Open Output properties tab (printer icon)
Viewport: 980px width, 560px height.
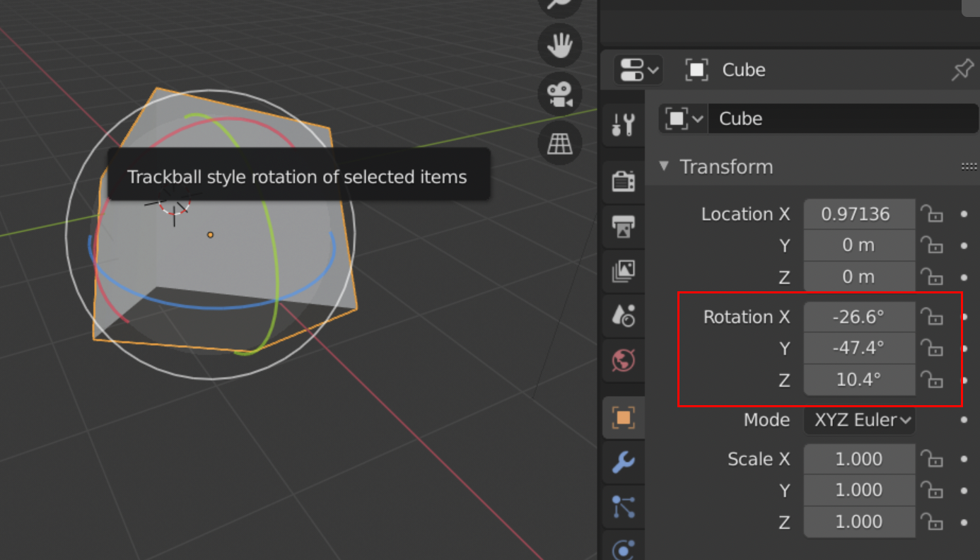(x=623, y=226)
